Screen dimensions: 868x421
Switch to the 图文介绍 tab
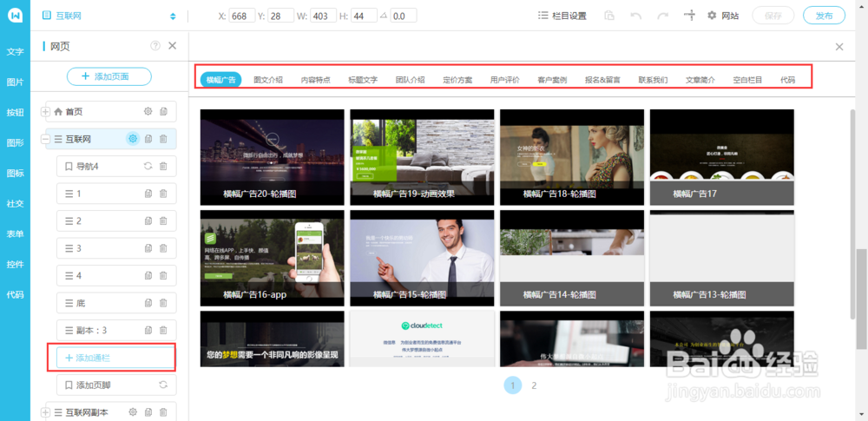(x=268, y=80)
